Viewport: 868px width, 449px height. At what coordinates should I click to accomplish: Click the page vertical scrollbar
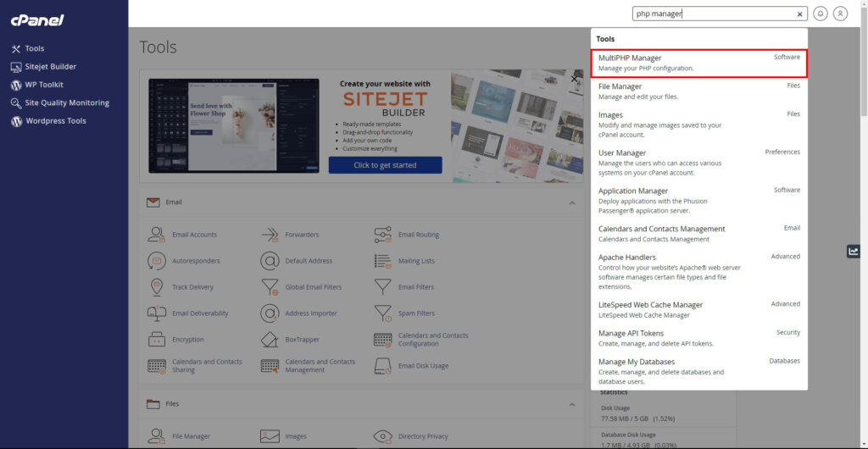[x=864, y=224]
